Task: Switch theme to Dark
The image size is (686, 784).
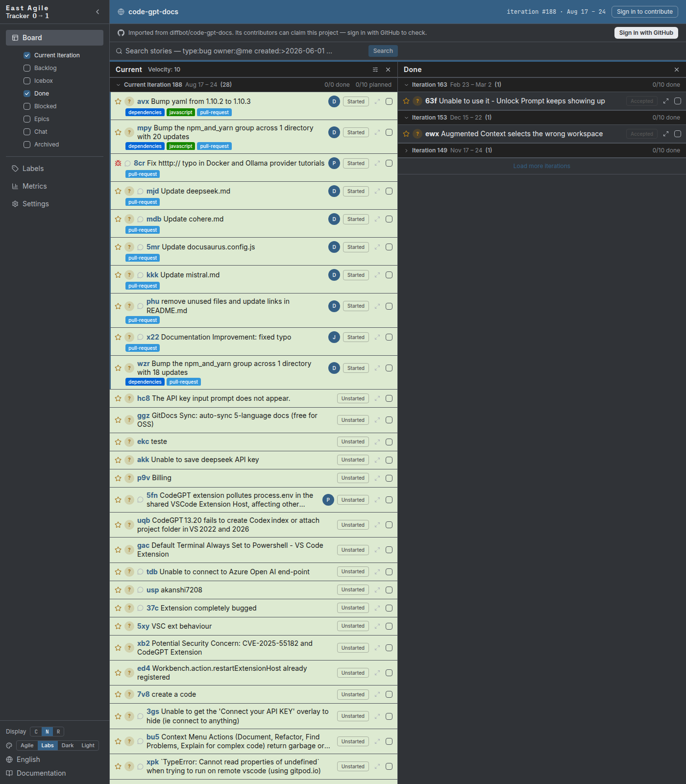Action: point(68,745)
